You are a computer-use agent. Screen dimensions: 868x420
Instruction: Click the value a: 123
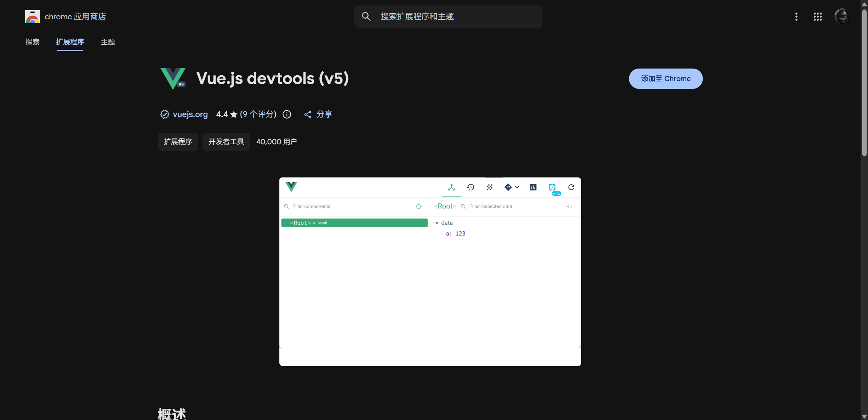455,233
